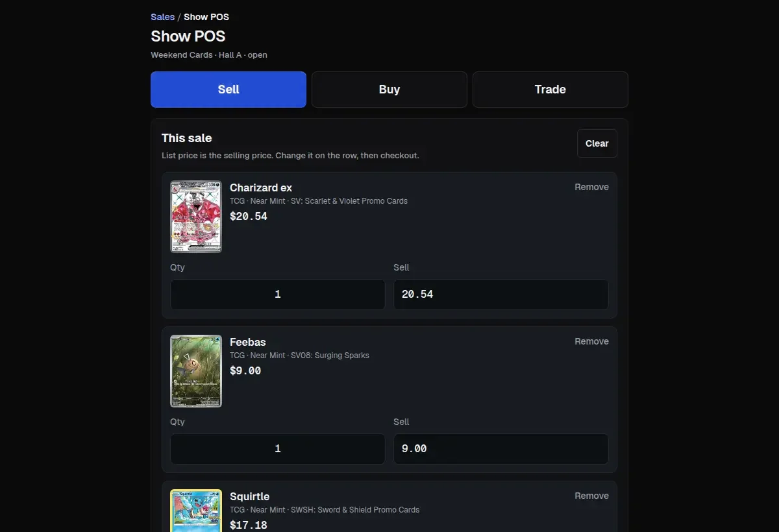Select the Charizard ex card title

[261, 187]
